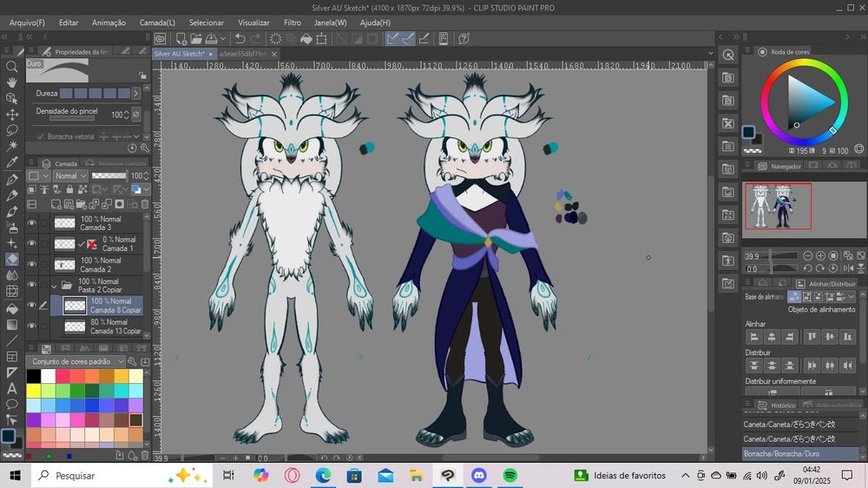Image resolution: width=868 pixels, height=488 pixels.
Task: Open save options dropdown arrow
Action: 223,39
